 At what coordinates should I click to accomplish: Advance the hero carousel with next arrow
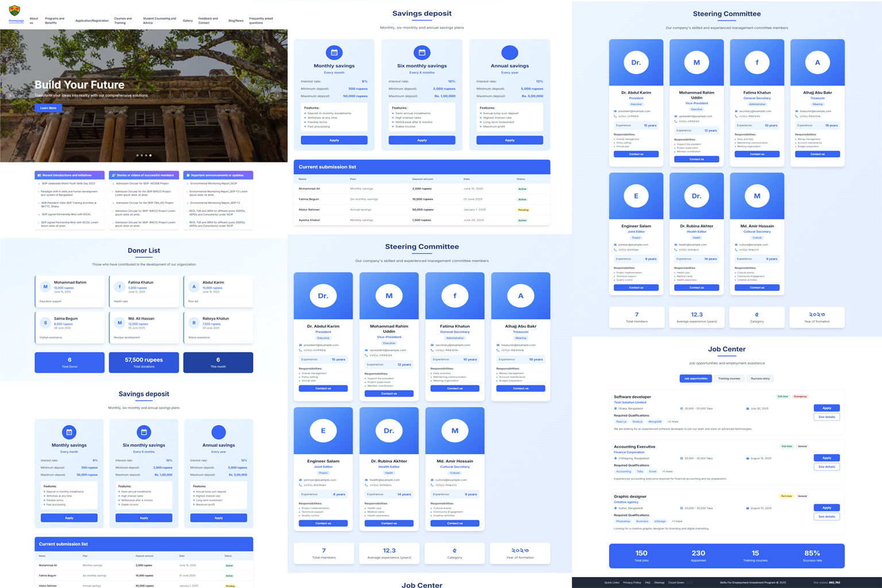[278, 96]
